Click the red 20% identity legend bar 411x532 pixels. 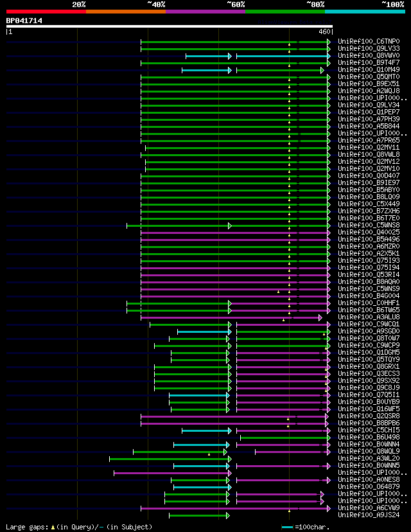click(x=46, y=12)
